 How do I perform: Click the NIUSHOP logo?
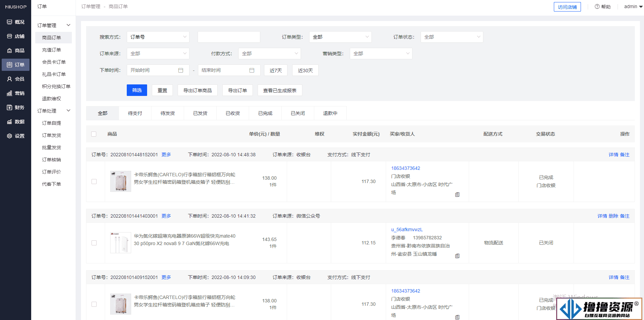point(16,7)
